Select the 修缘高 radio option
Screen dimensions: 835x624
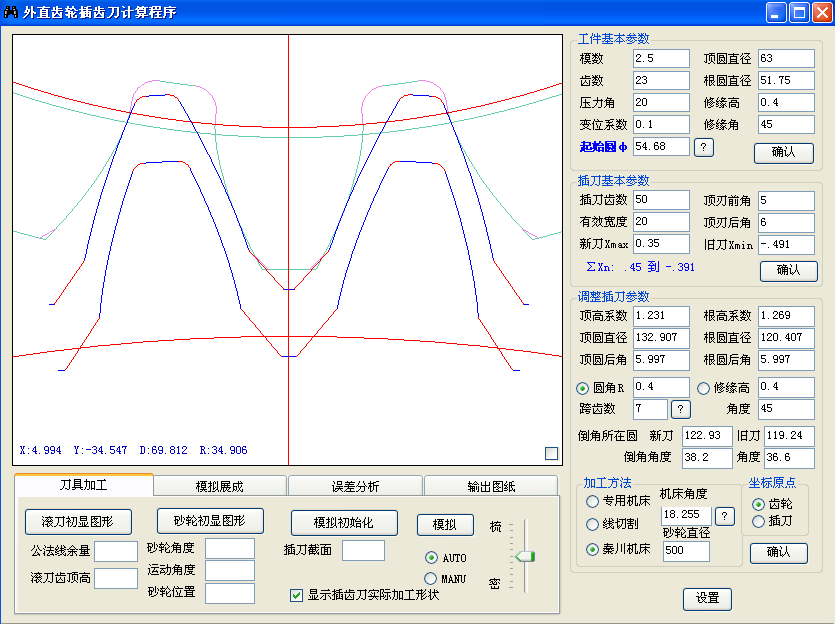(703, 388)
